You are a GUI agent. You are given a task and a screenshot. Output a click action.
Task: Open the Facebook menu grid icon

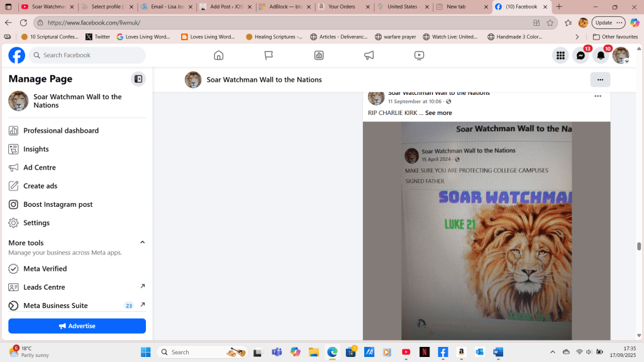560,56
